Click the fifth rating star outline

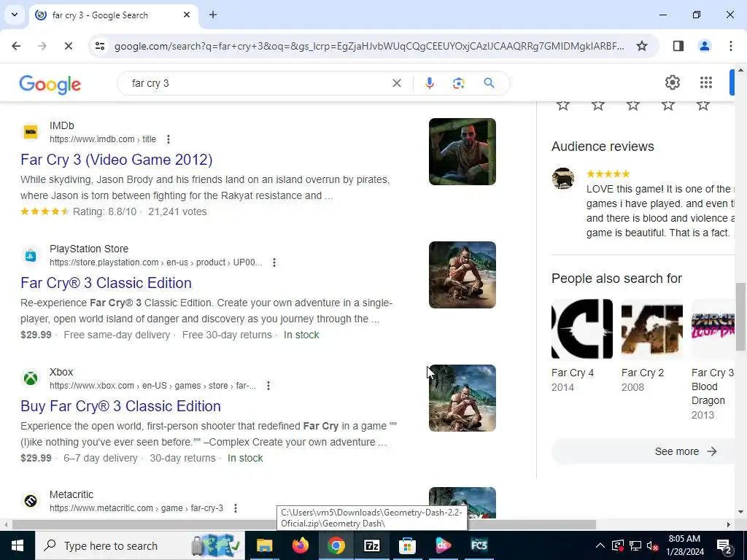(703, 105)
